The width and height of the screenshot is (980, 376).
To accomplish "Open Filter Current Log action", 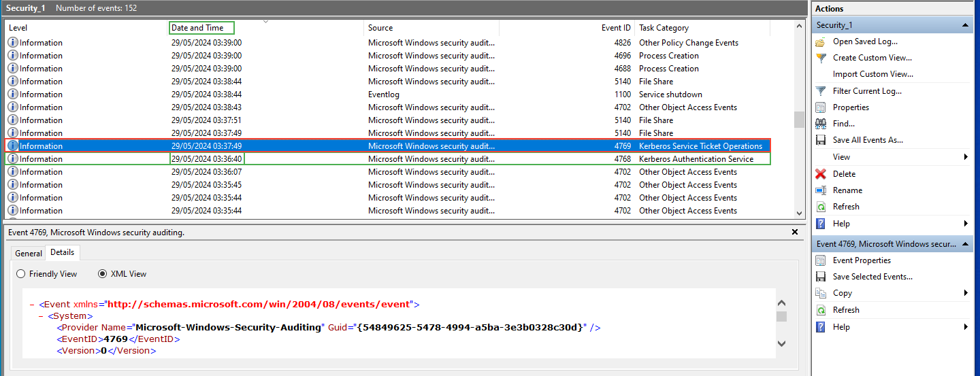I will [x=867, y=91].
